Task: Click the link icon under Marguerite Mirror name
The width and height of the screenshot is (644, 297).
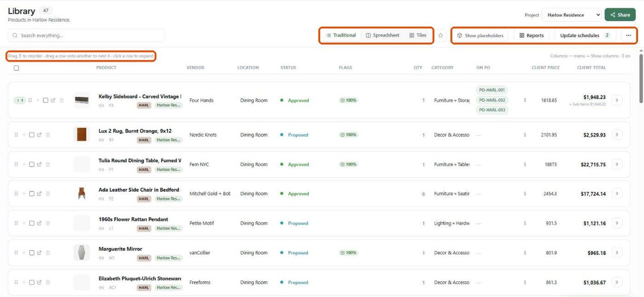Action: coord(101,258)
